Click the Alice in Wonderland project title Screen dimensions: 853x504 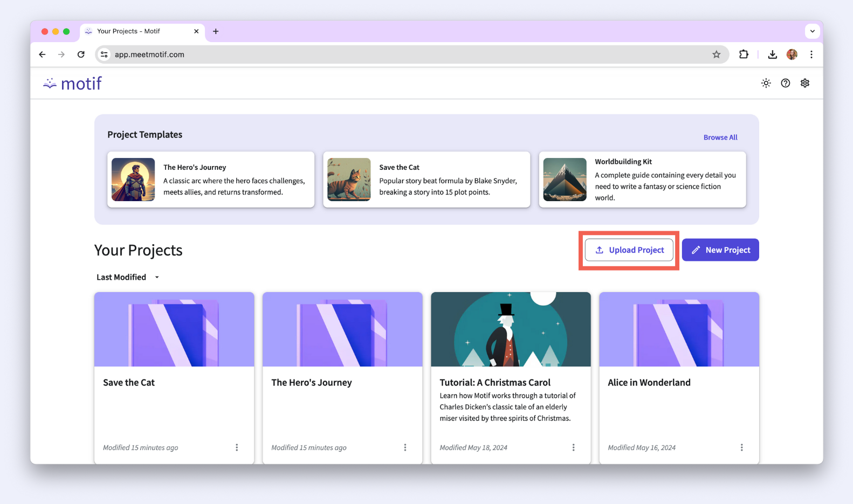click(x=649, y=382)
